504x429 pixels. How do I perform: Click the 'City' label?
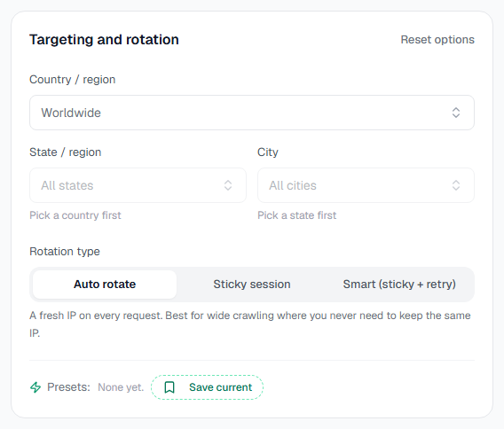(268, 152)
